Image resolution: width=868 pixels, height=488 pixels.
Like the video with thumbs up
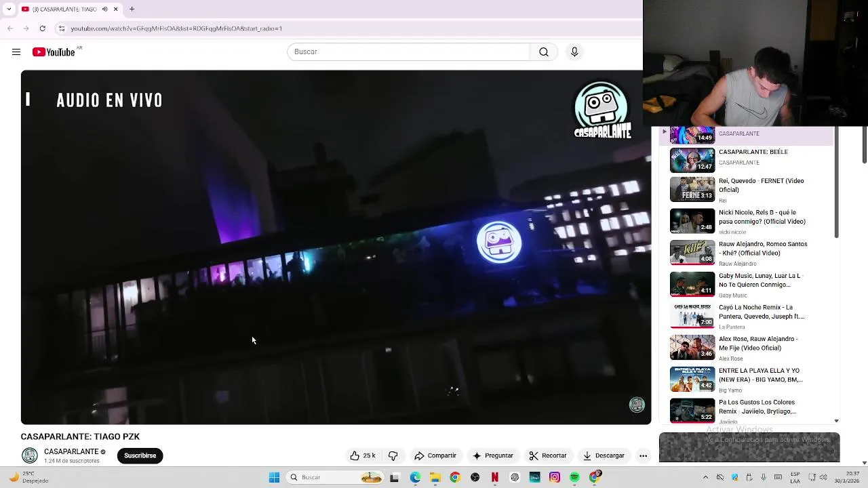pos(363,455)
